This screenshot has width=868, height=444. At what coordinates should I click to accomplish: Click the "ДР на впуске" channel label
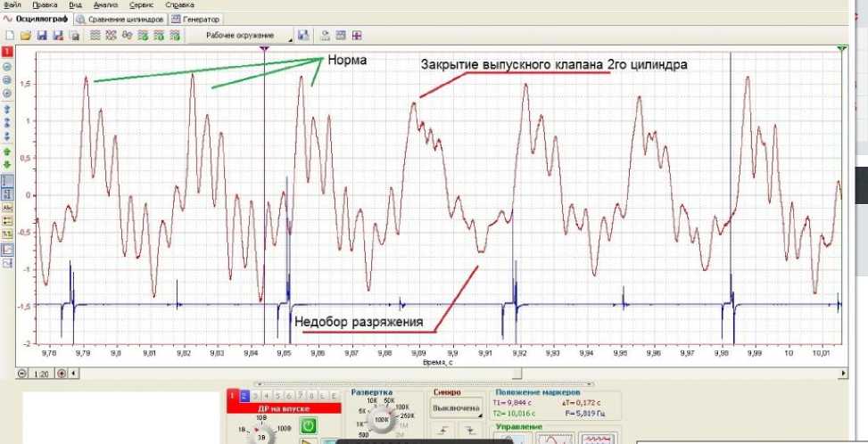(284, 408)
